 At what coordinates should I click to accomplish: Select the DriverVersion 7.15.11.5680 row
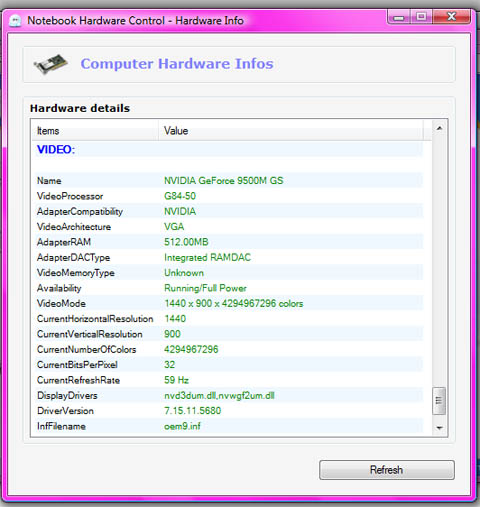coord(229,410)
